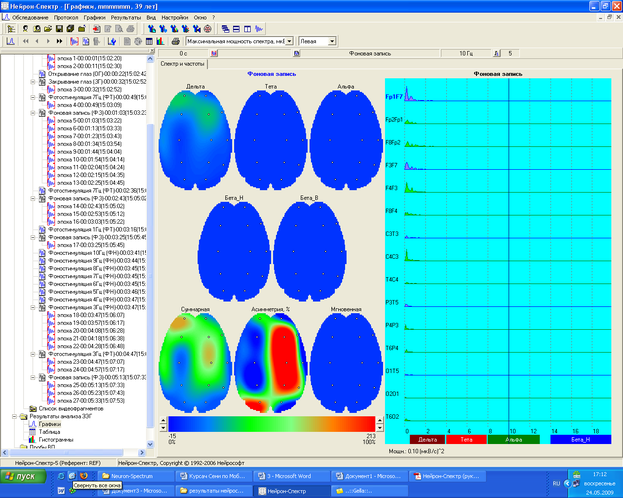Open the пуск Start button

click(23, 476)
